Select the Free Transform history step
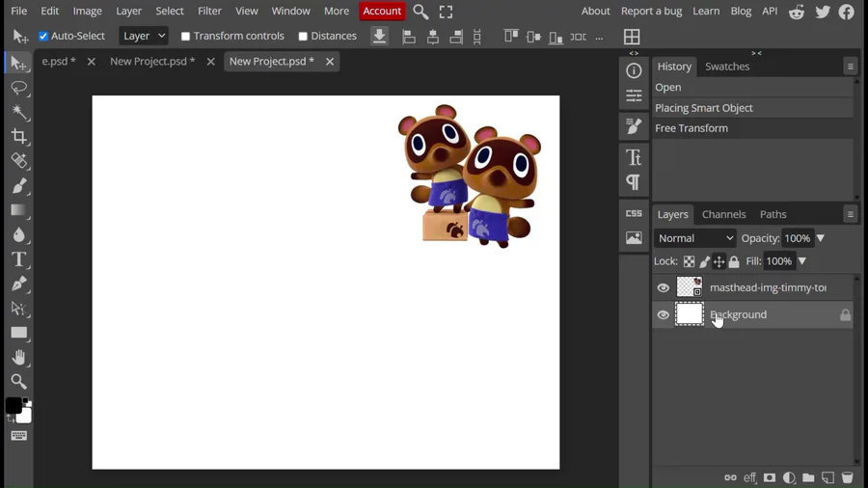The width and height of the screenshot is (868, 488). (753, 128)
